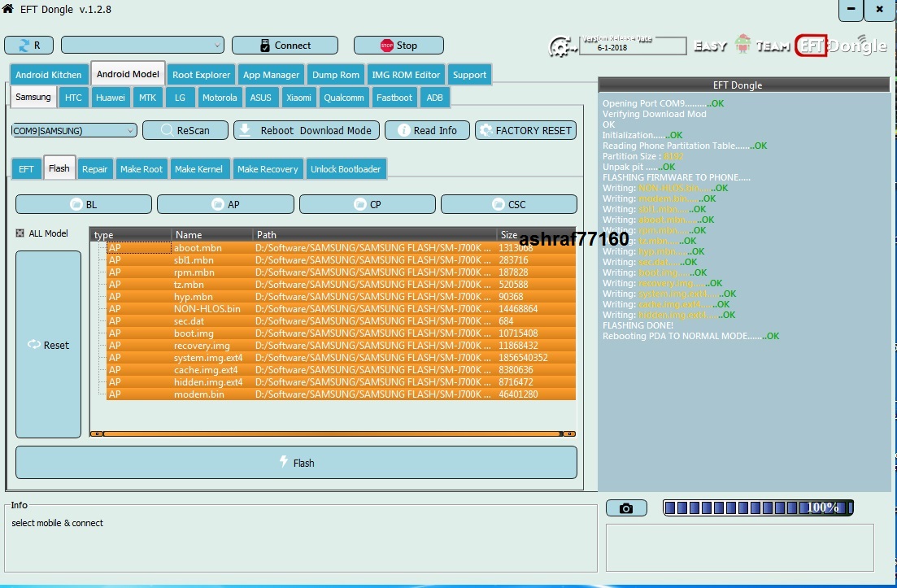The height and width of the screenshot is (588, 897).
Task: Click Reboot Download Mode button
Action: (x=307, y=130)
